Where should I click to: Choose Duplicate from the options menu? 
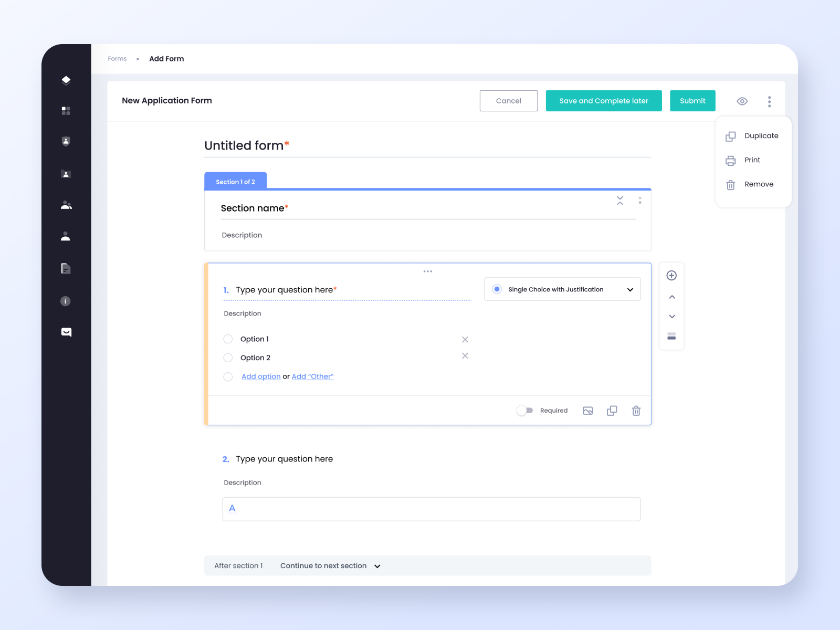click(753, 136)
